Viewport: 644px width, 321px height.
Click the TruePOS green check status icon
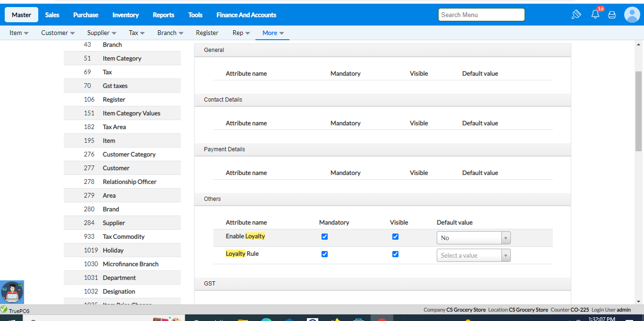coord(4,310)
